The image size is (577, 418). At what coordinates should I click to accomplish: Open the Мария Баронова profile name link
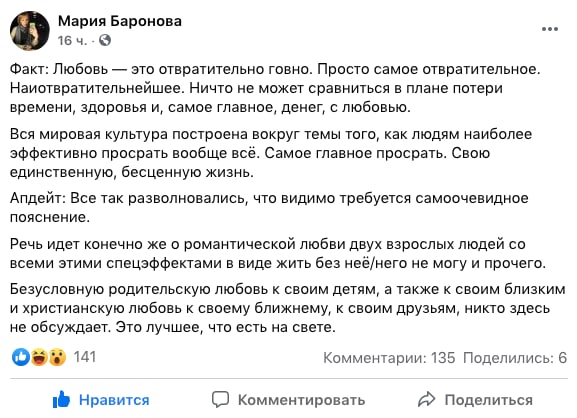[120, 21]
